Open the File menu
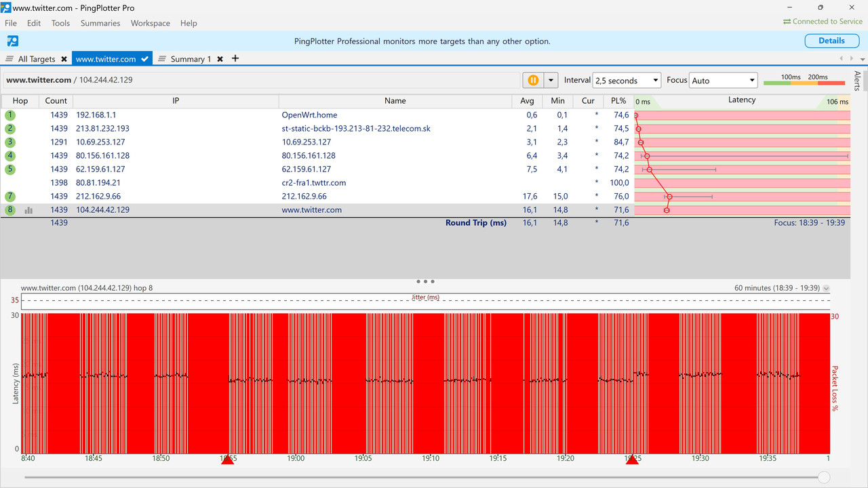 [11, 23]
